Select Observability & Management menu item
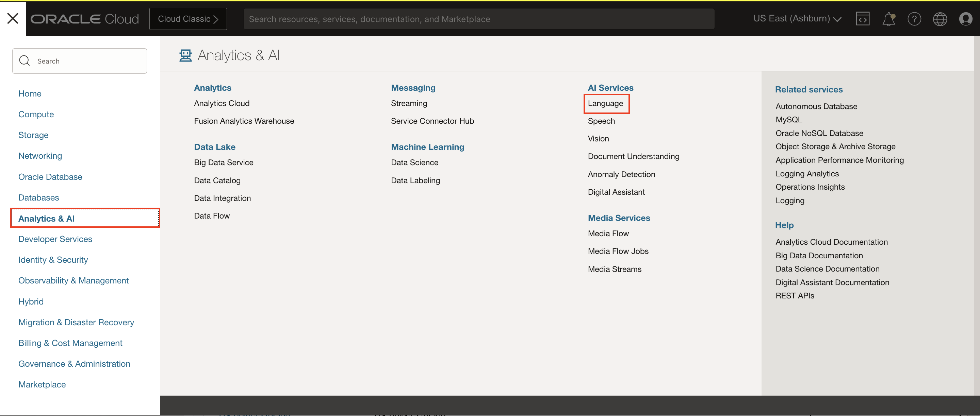 pyautogui.click(x=73, y=280)
